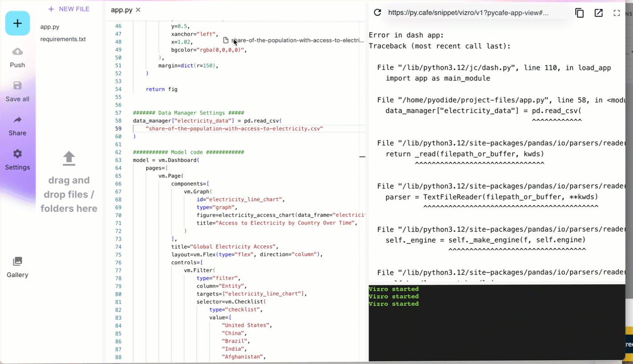633x364 pixels.
Task: Reload the Vizro app preview
Action: click(x=377, y=13)
